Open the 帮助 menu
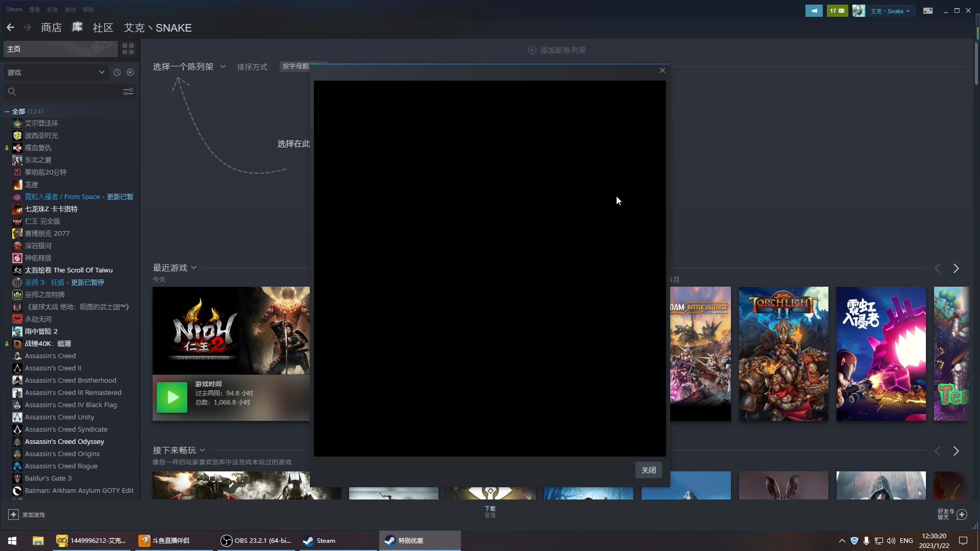 tap(88, 9)
